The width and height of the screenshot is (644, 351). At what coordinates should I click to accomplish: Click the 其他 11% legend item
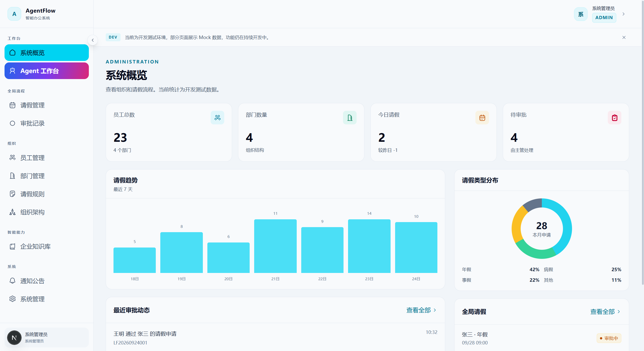click(582, 280)
